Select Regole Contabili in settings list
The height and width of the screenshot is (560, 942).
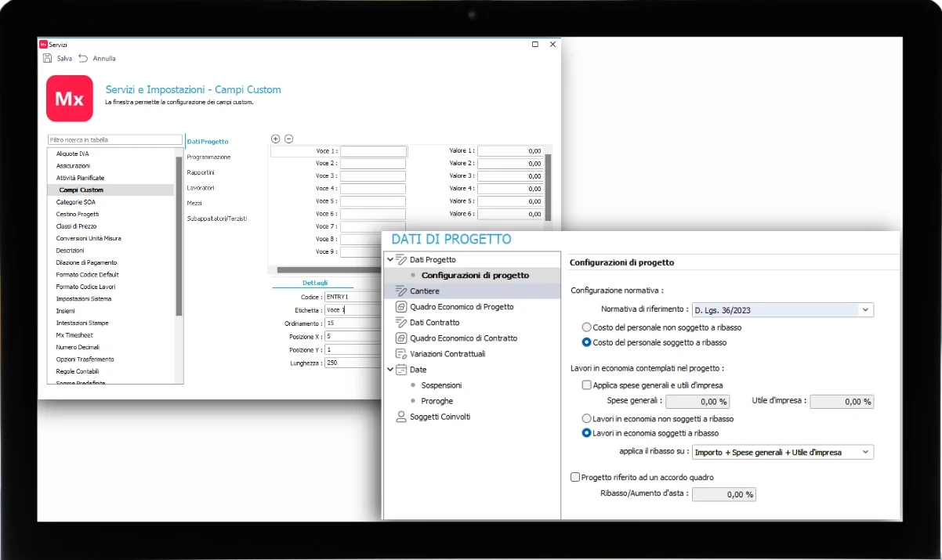coord(78,371)
